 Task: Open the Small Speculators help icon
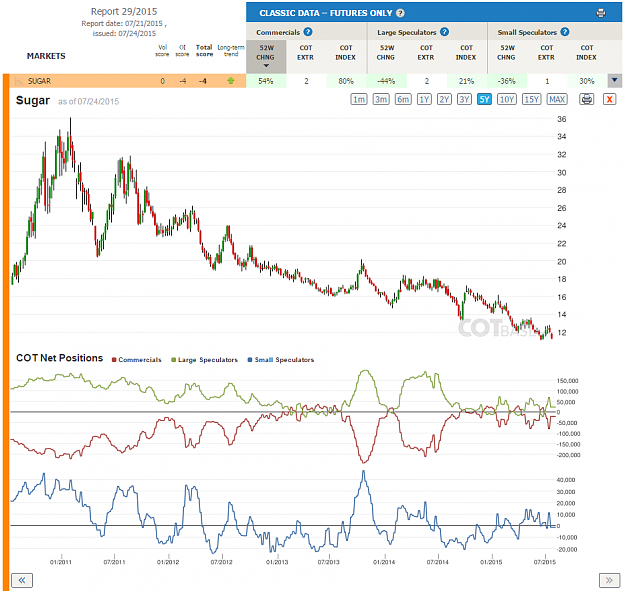coord(565,32)
